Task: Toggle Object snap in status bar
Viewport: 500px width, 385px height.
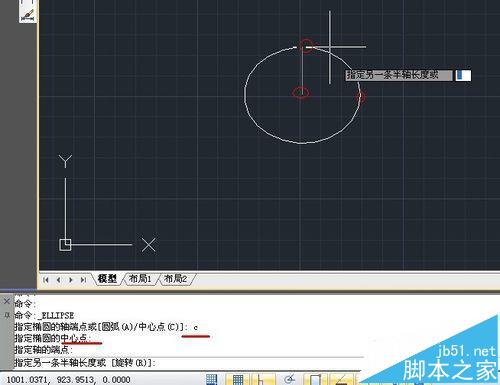Action: click(315, 379)
